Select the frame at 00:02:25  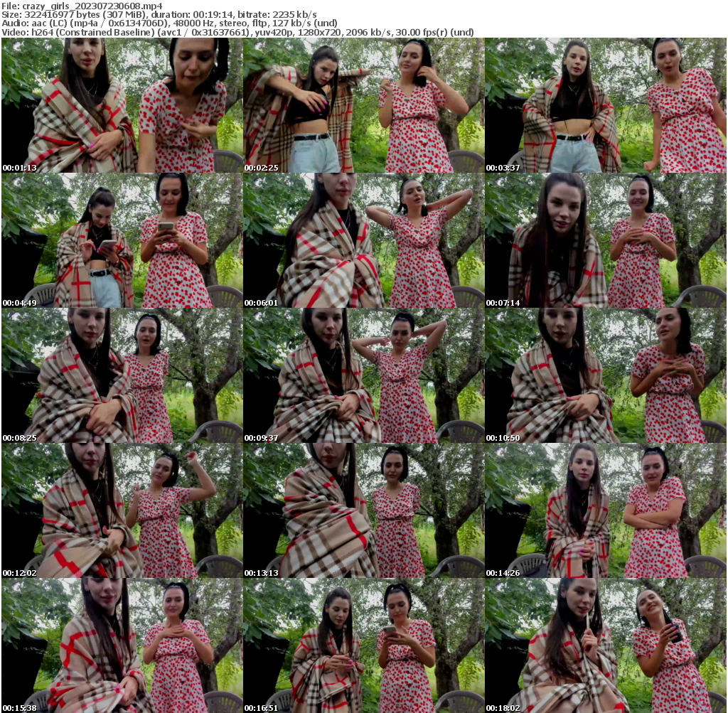click(364, 105)
